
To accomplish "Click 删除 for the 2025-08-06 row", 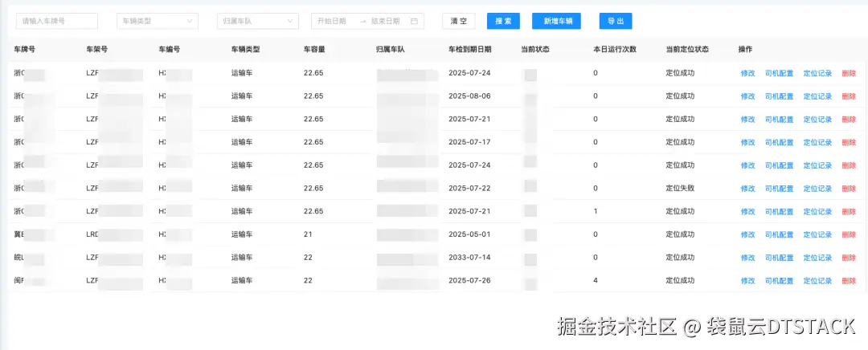I will point(849,96).
